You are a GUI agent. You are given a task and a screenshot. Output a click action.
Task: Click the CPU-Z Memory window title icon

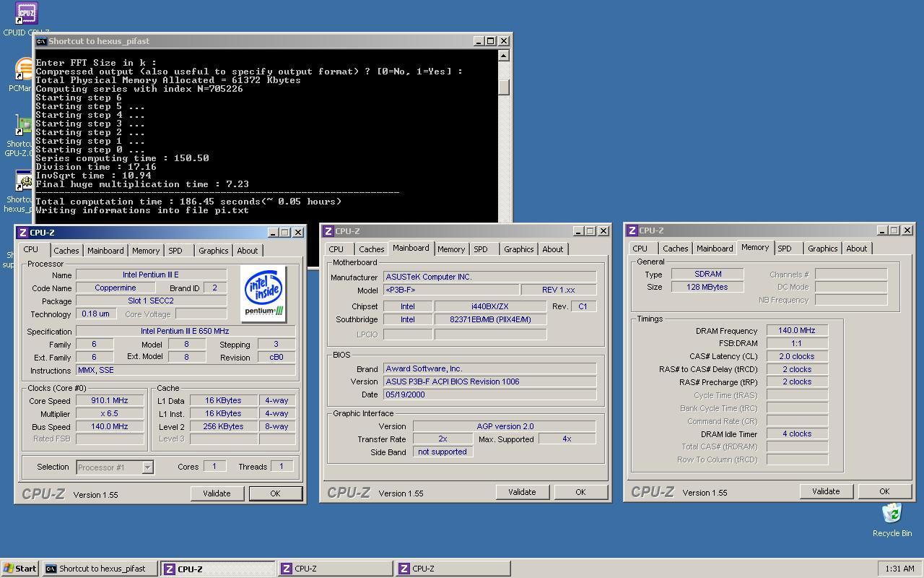632,230
